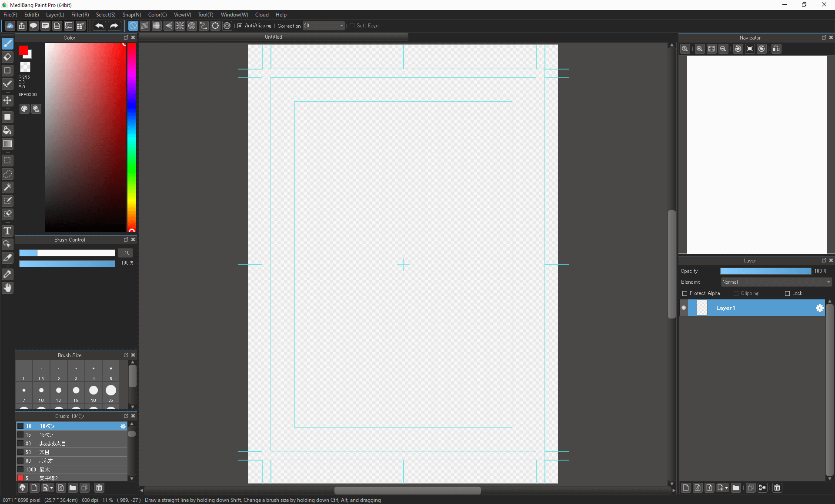
Task: Open the Cloud menu
Action: 261,14
